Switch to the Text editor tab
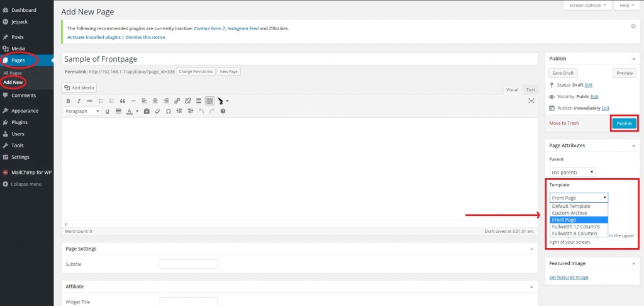The height and width of the screenshot is (306, 644). (531, 89)
